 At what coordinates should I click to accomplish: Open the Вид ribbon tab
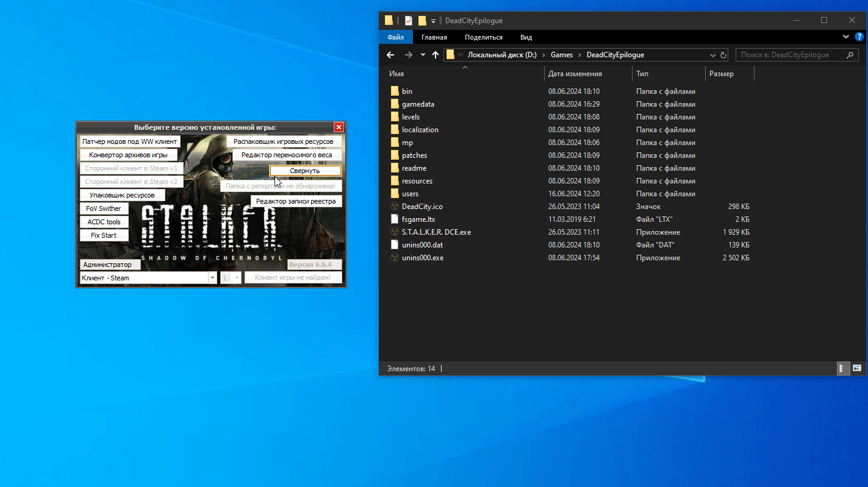(526, 37)
